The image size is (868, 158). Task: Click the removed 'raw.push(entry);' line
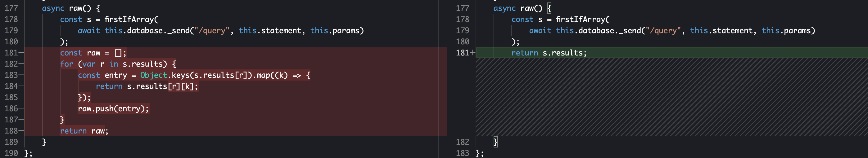click(x=113, y=108)
